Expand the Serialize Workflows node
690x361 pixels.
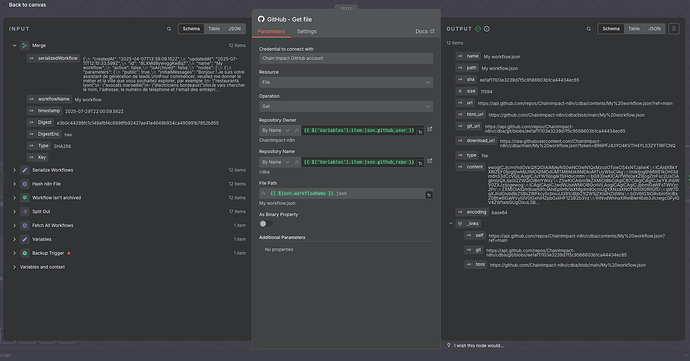click(x=14, y=170)
